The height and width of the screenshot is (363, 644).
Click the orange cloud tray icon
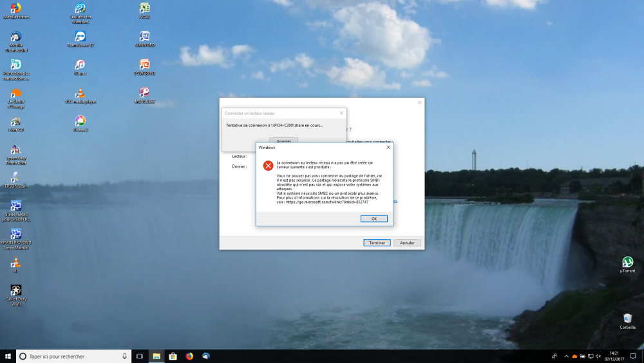(x=574, y=357)
